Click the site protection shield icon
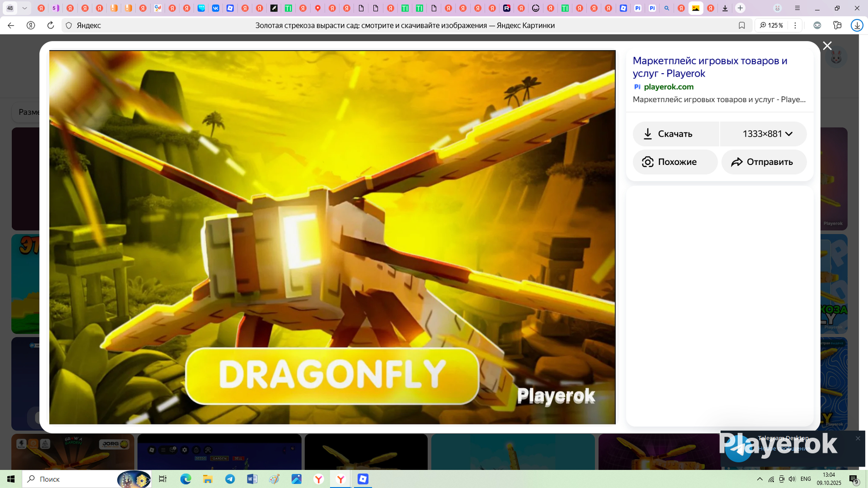The height and width of the screenshot is (488, 868). (x=69, y=25)
